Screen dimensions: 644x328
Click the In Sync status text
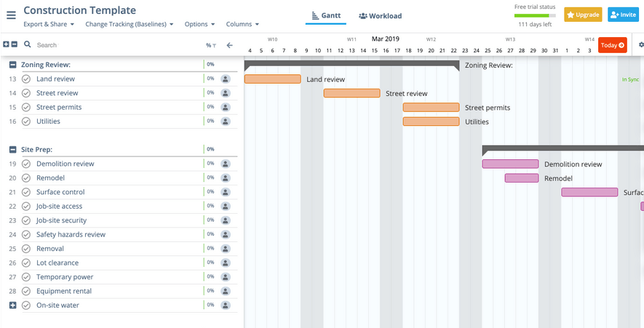(630, 80)
